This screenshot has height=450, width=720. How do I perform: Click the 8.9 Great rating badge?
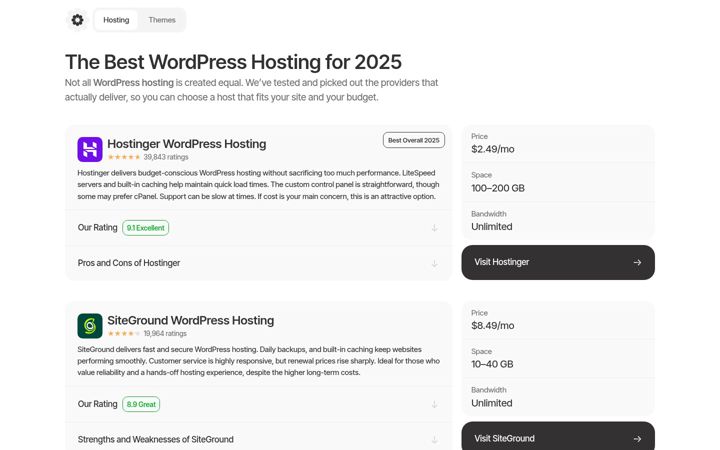pos(141,404)
